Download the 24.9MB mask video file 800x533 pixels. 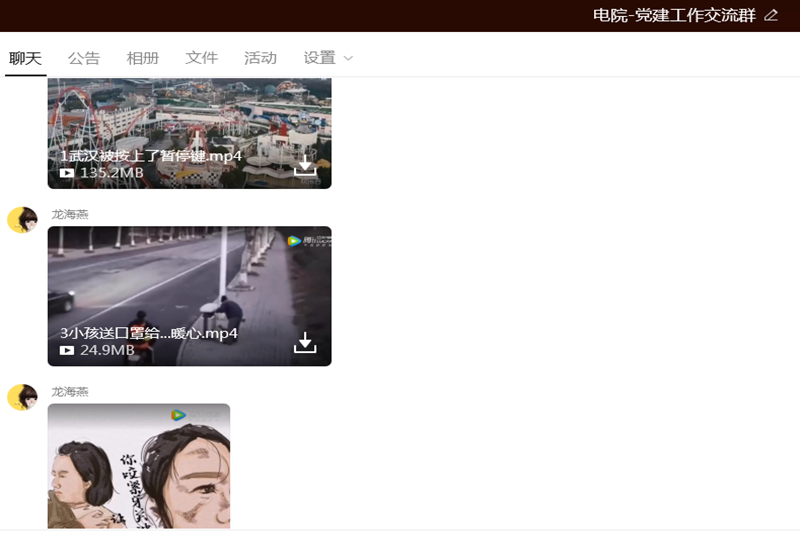(305, 343)
